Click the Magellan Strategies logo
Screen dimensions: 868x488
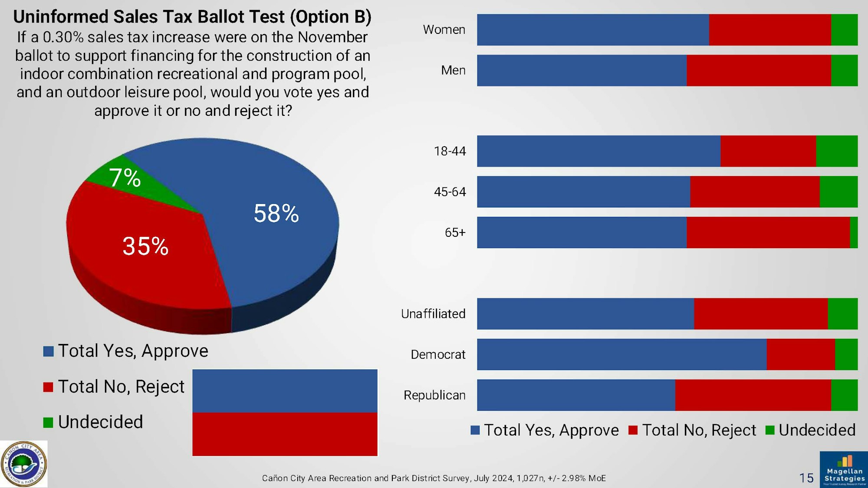844,470
